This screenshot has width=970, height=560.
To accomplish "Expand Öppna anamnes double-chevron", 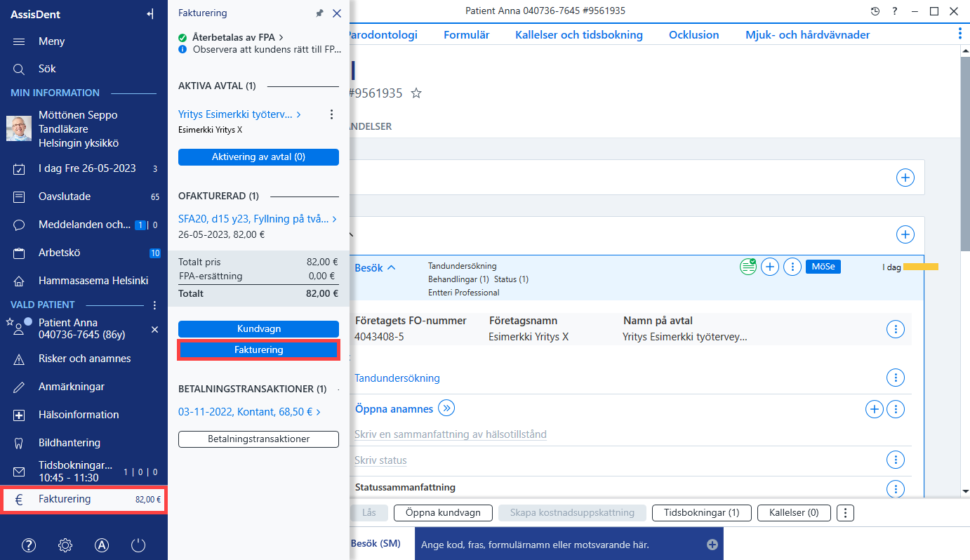I will pyautogui.click(x=446, y=408).
